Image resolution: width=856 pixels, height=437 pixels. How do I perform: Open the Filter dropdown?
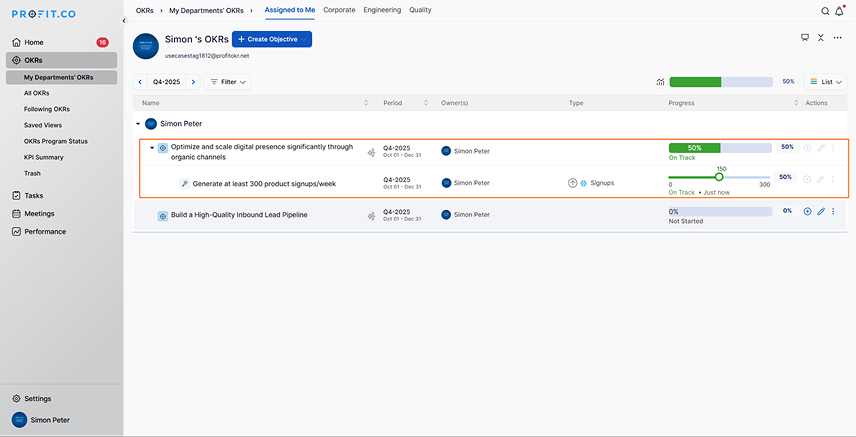pyautogui.click(x=228, y=82)
